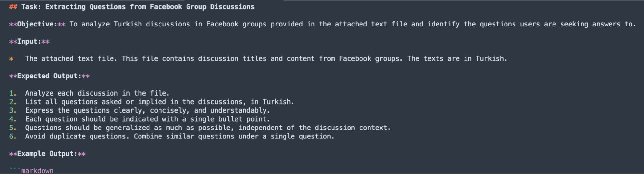Click the word "Combine" in item six
The width and height of the screenshot is (644, 174).
coord(148,137)
